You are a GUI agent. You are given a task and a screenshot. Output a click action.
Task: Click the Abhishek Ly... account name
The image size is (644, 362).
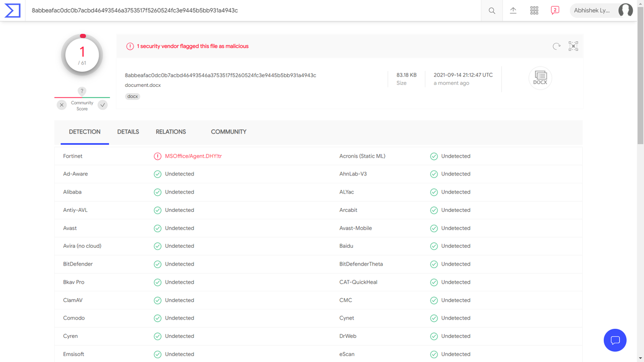pos(592,11)
